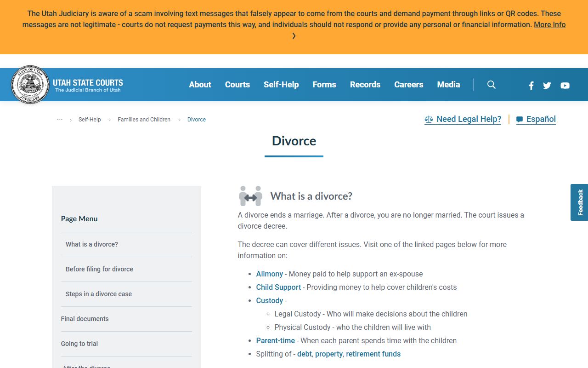
Task: Open the debt link
Action: [x=305, y=354]
